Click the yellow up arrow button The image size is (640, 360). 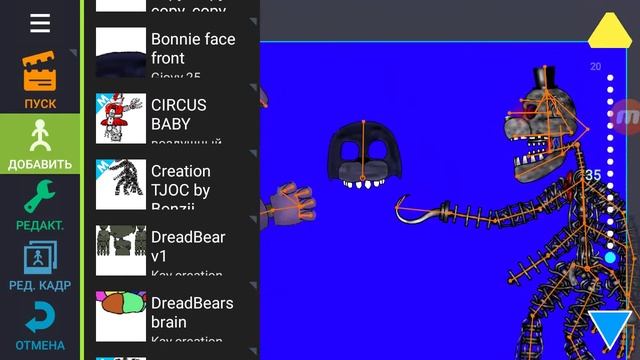[x=609, y=30]
